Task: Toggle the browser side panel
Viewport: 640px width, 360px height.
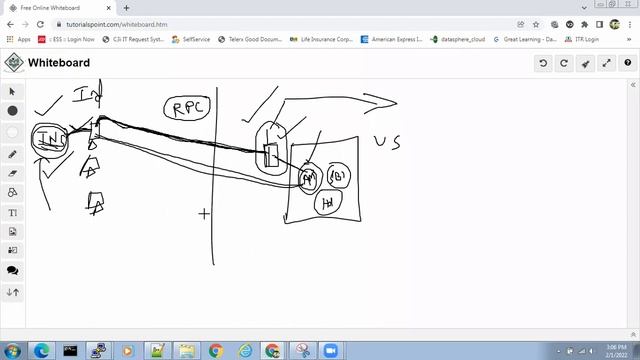Action: coord(599,24)
